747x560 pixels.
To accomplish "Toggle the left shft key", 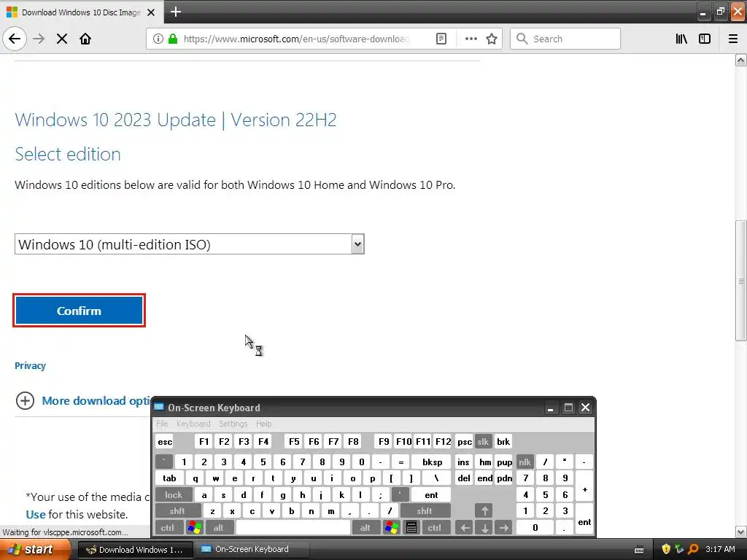I will [x=178, y=511].
